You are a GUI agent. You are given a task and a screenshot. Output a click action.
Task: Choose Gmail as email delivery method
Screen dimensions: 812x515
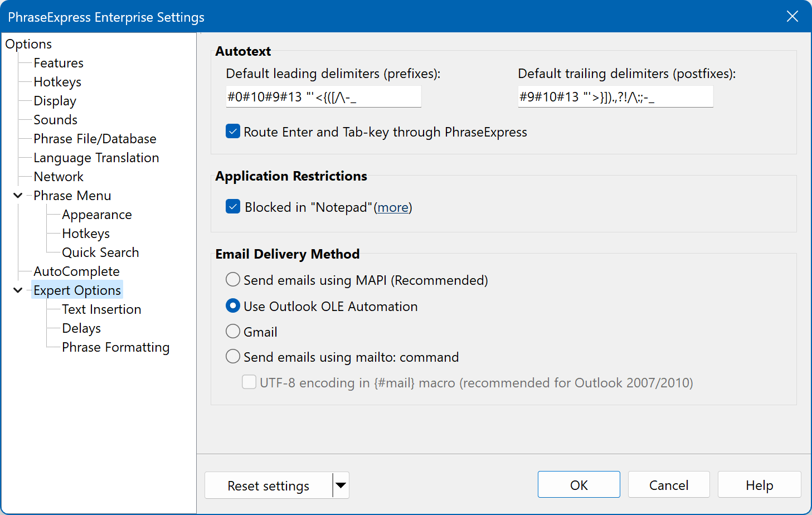233,332
